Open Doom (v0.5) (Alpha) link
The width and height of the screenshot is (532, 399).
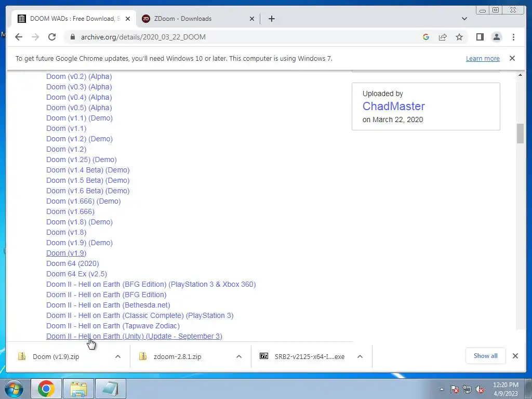pyautogui.click(x=79, y=108)
